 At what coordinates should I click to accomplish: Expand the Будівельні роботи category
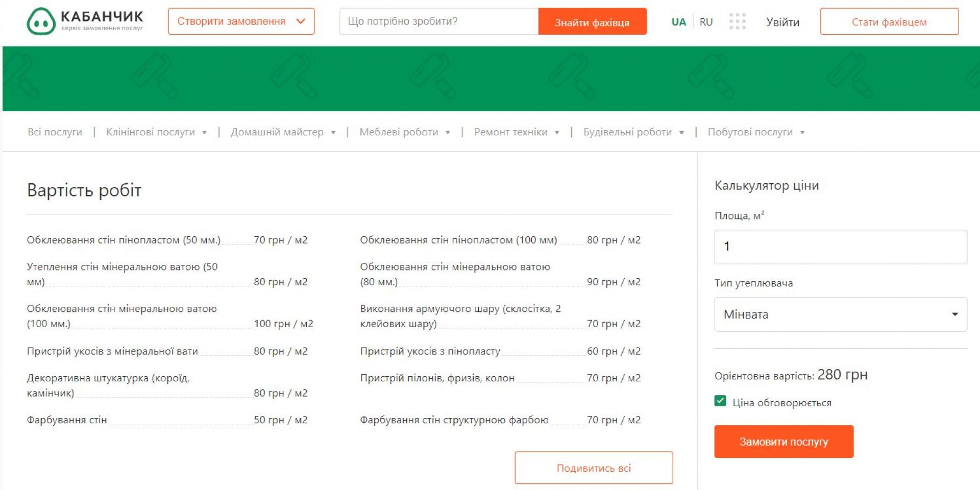click(633, 132)
